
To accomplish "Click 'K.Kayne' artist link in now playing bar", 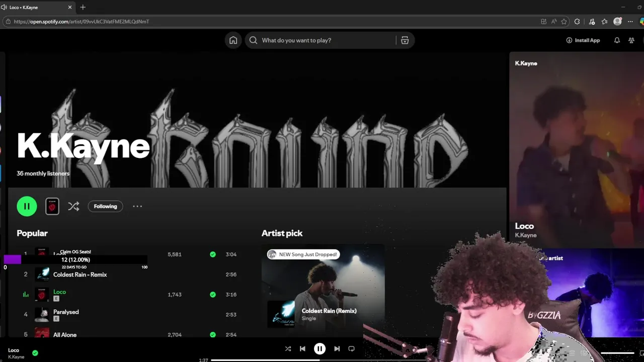I will coord(16,357).
